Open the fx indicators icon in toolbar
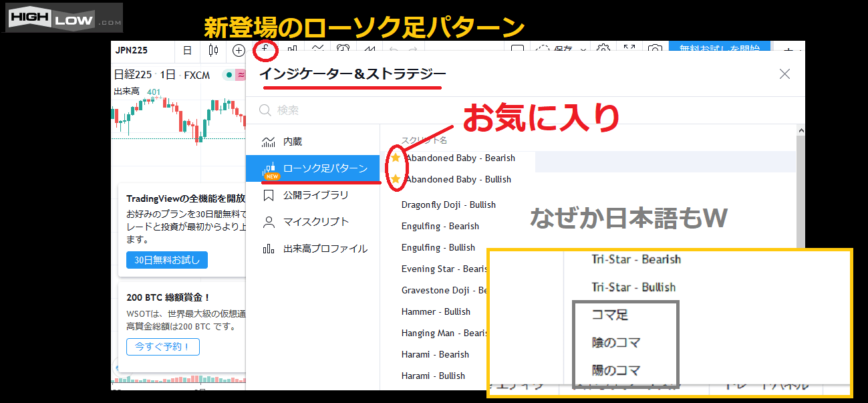 265,50
